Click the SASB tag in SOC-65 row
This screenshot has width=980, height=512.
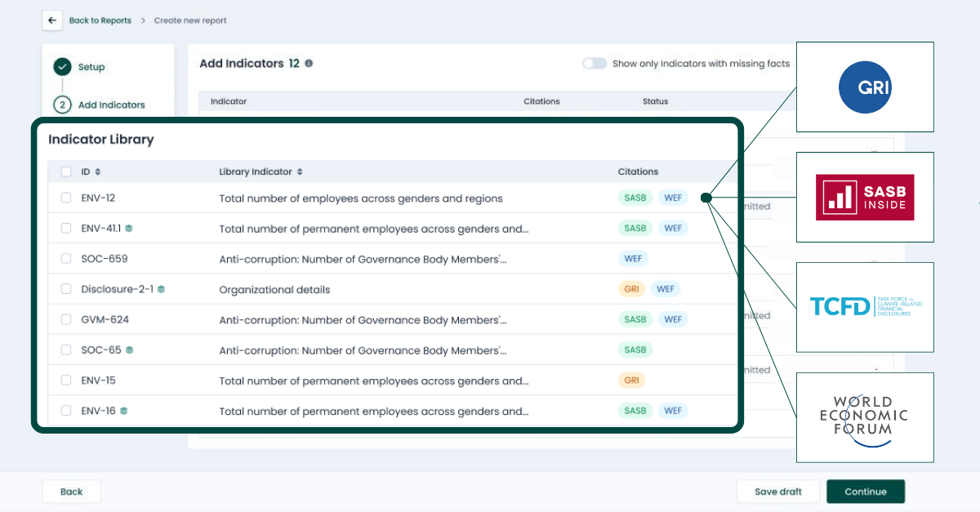pos(635,350)
